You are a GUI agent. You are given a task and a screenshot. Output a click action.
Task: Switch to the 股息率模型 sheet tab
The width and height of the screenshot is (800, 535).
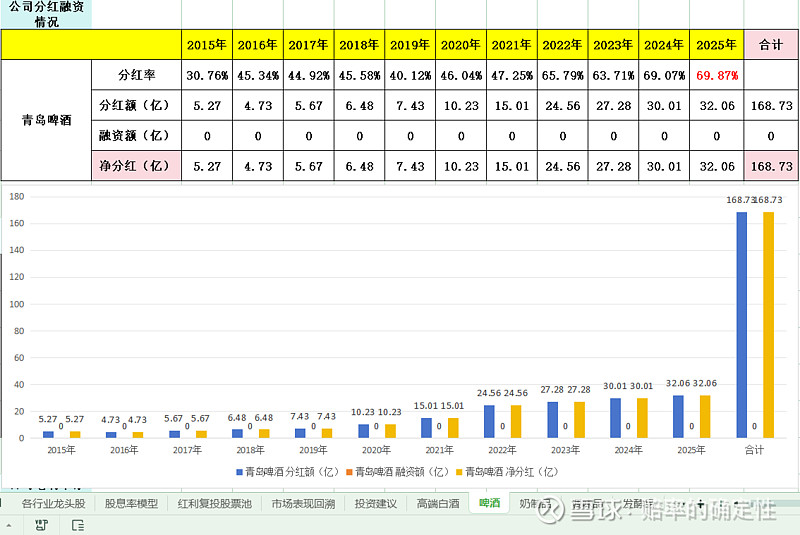(131, 504)
